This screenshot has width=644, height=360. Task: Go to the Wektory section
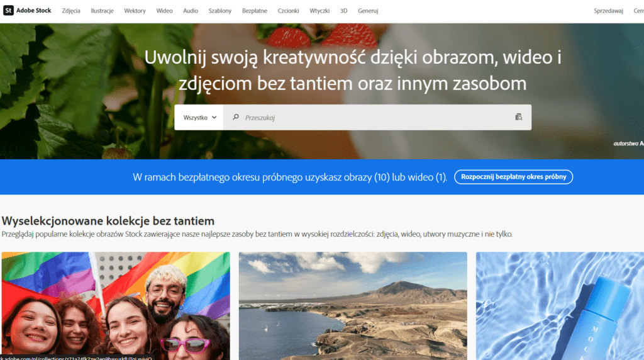coord(135,11)
